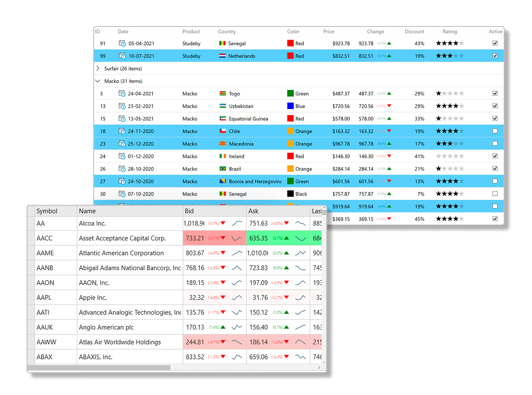The image size is (532, 395).
Task: Click the Macedonia flag icon in row 23
Action: tap(222, 144)
